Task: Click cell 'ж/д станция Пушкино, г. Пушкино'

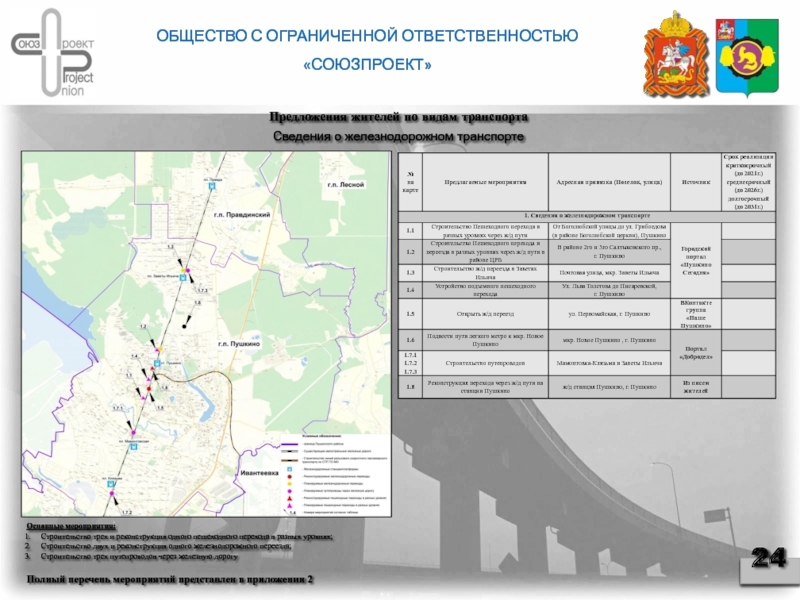Action: (x=609, y=387)
